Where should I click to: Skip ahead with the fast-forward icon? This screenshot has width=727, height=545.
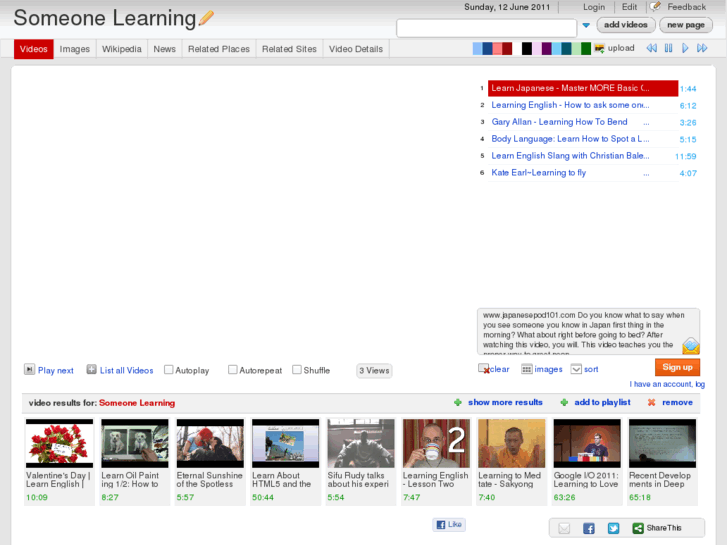point(702,48)
